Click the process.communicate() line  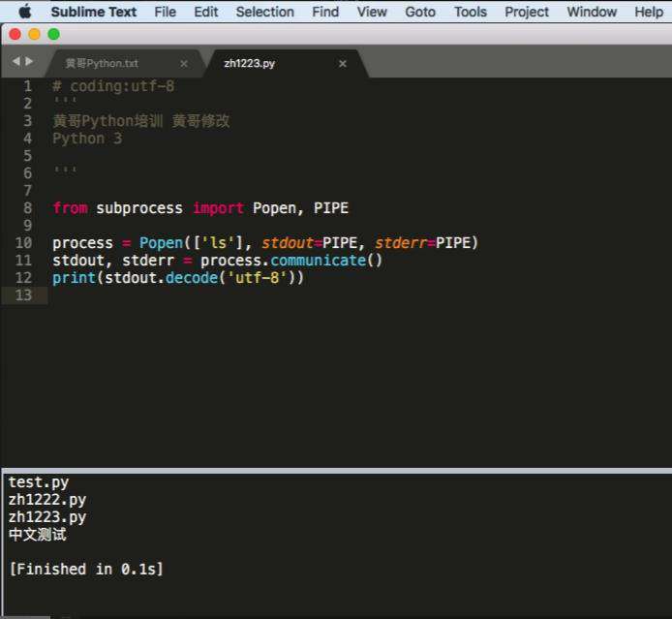[x=217, y=261]
